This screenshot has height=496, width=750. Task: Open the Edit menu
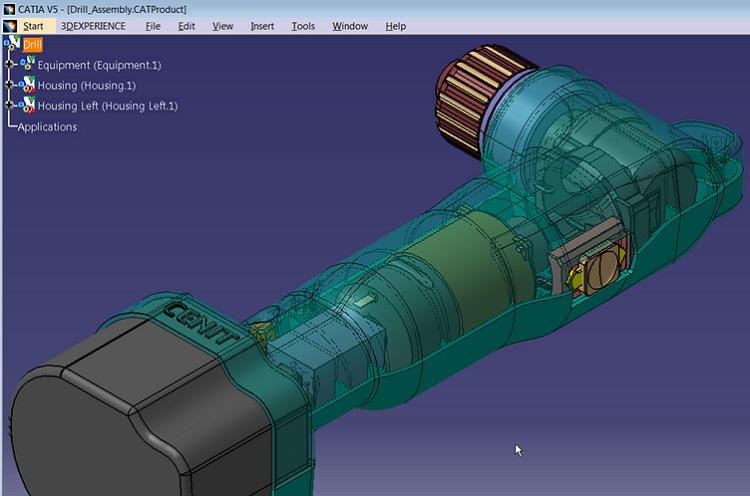[187, 26]
